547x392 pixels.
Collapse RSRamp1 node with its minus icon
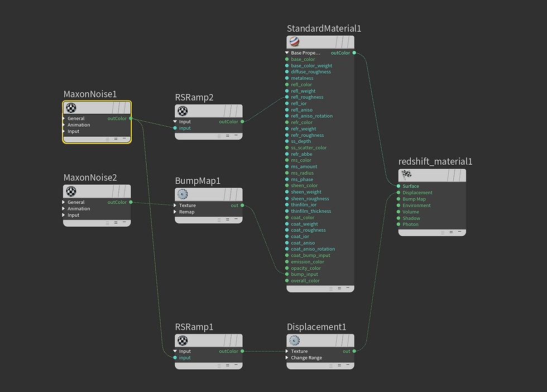pyautogui.click(x=236, y=365)
